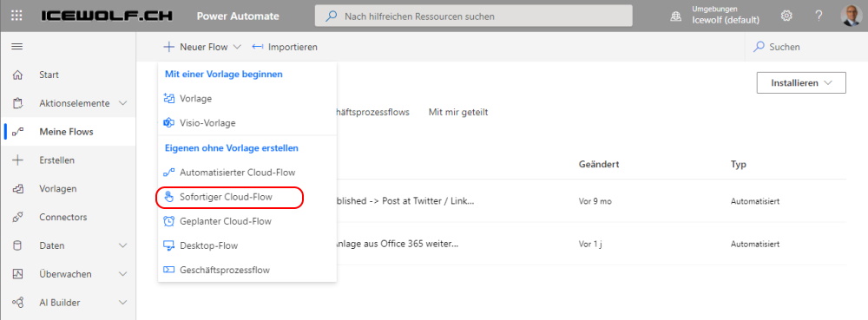Screen dimensions: 868x320
Task: Click the magnifier icon in top search box
Action: click(x=331, y=16)
